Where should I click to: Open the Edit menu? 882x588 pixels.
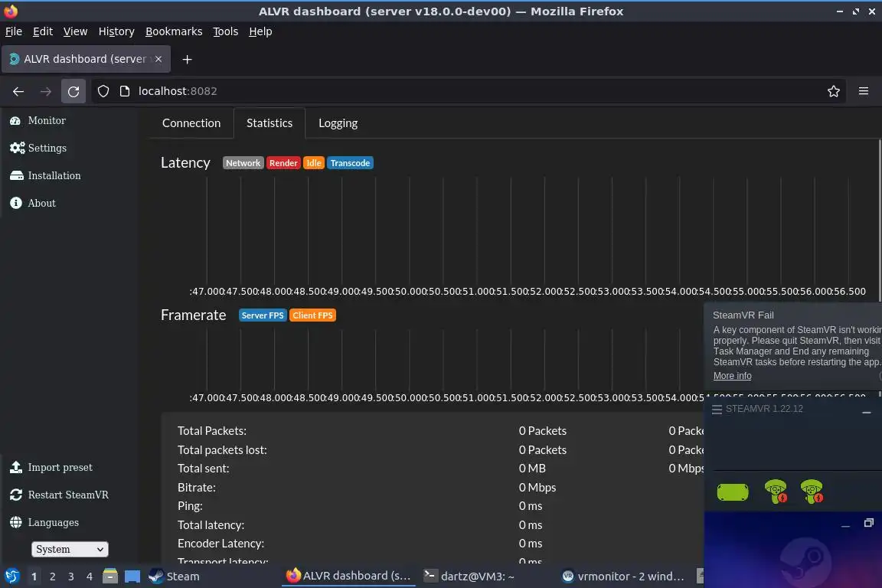43,31
